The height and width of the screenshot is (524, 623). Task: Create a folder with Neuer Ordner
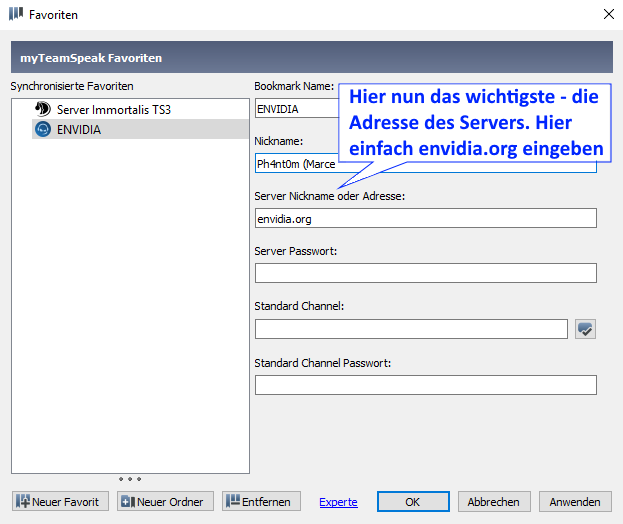tap(162, 501)
